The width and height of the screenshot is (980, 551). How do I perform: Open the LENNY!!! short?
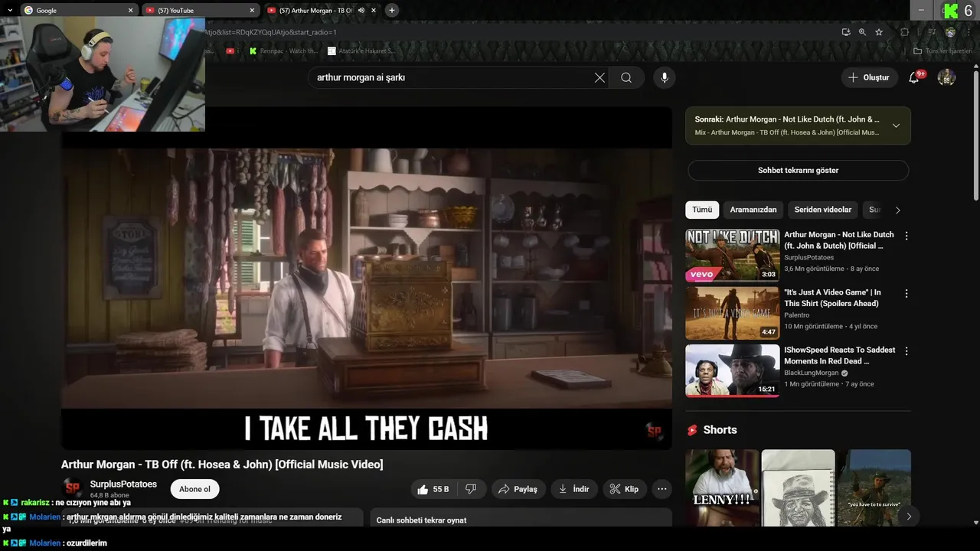(x=722, y=487)
